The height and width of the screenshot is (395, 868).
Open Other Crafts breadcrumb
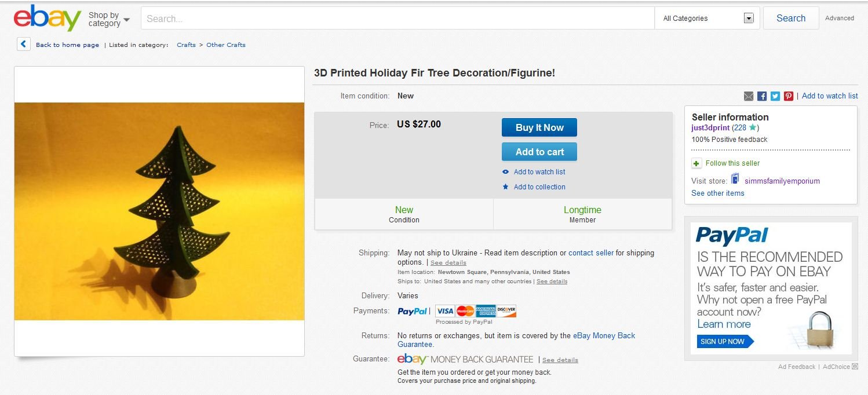click(x=226, y=45)
